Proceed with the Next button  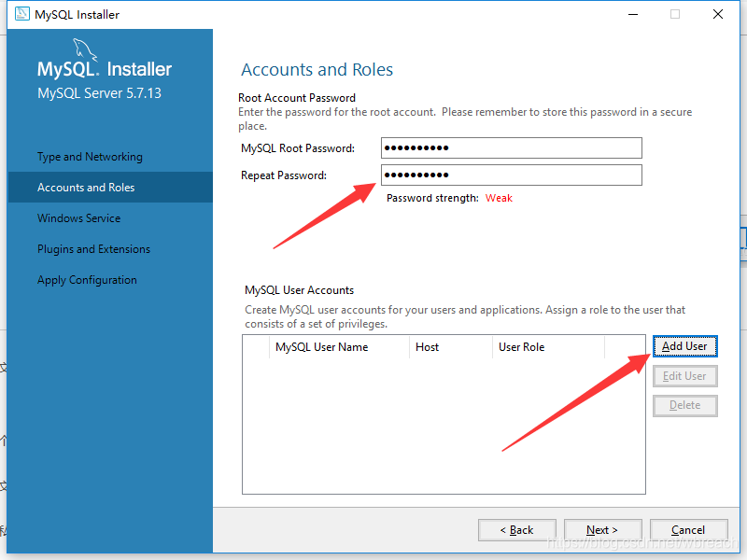coord(602,530)
